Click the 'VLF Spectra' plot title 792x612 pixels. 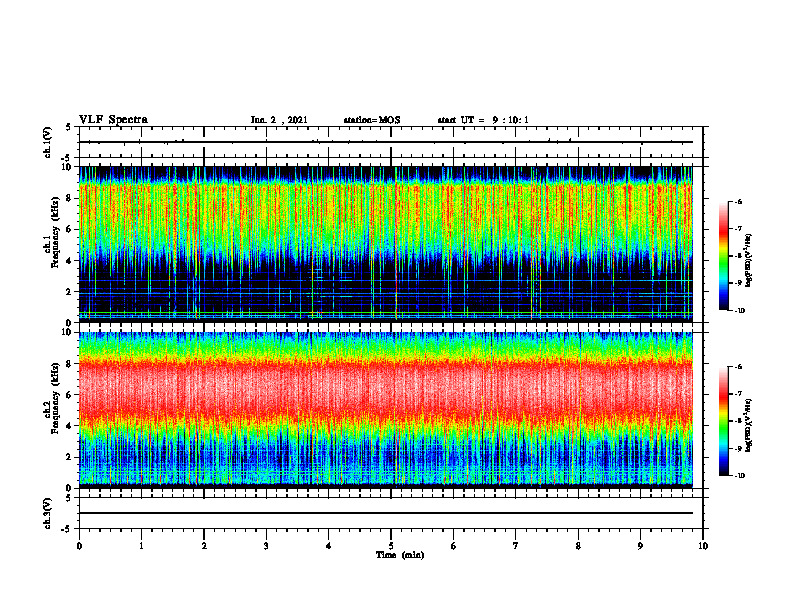click(113, 119)
